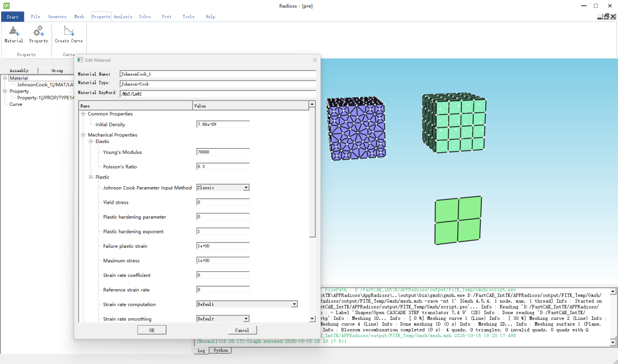Image resolution: width=618 pixels, height=364 pixels.
Task: Edit the Strain rate coefficient value
Action: (223, 275)
